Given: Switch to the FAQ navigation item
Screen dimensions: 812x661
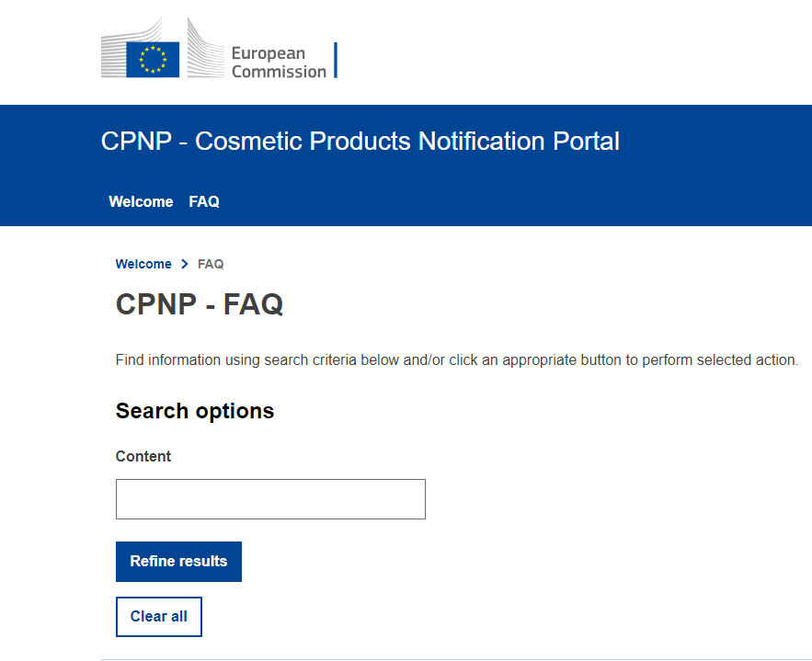Looking at the screenshot, I should coord(203,201).
